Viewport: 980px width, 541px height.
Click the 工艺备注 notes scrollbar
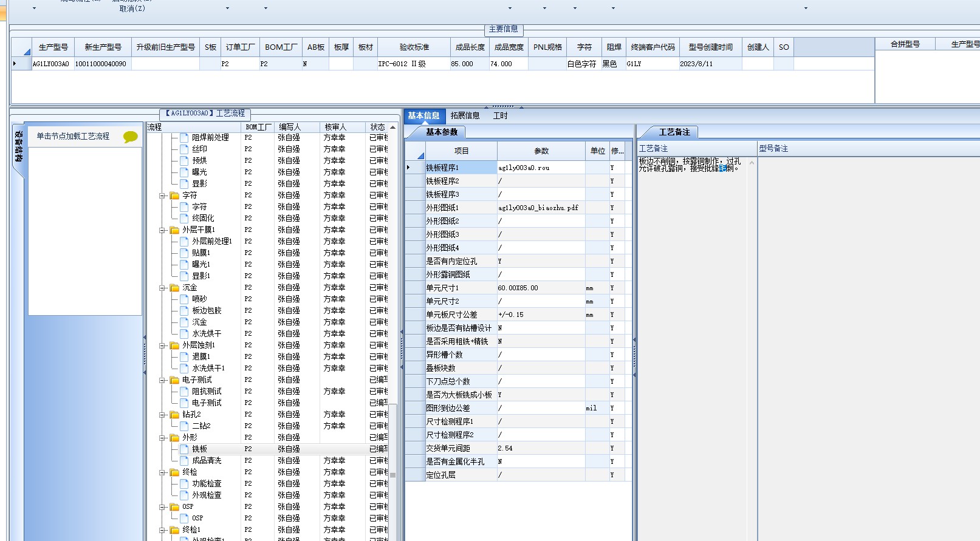pyautogui.click(x=752, y=349)
